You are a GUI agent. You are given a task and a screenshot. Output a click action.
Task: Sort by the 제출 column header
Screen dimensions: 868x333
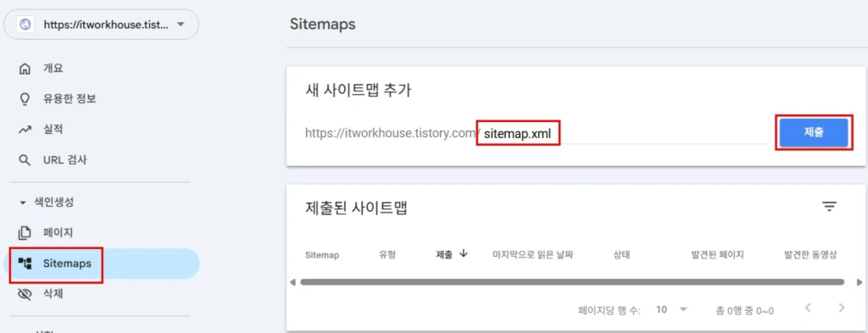pos(444,255)
